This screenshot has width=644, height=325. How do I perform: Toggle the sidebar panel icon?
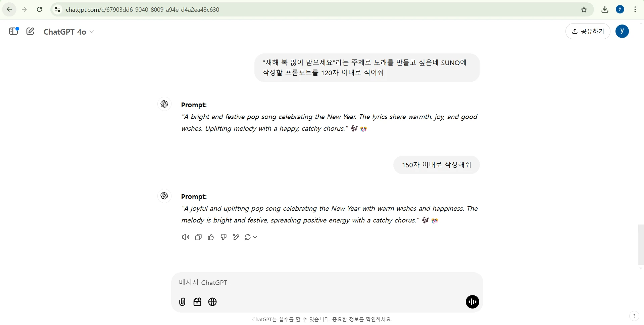tap(13, 32)
